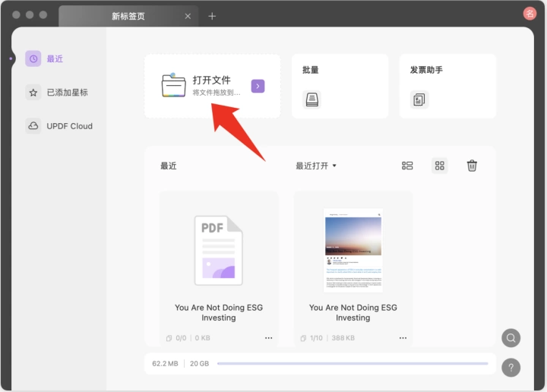Open the ESG Investing document with preview thumbnail

tap(353, 269)
